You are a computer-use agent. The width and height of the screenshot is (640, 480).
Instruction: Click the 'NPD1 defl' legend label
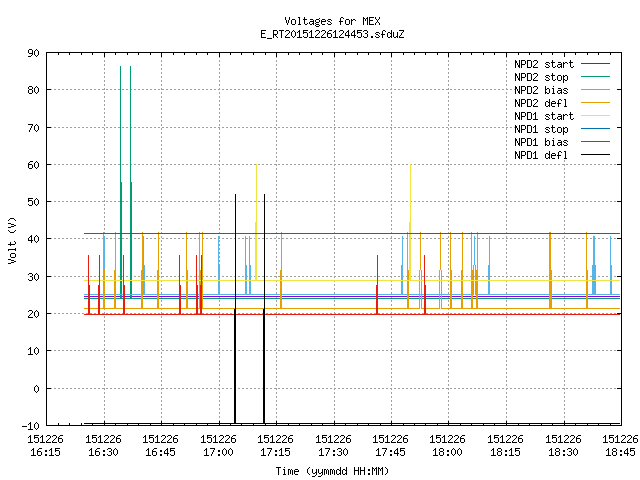click(x=541, y=155)
